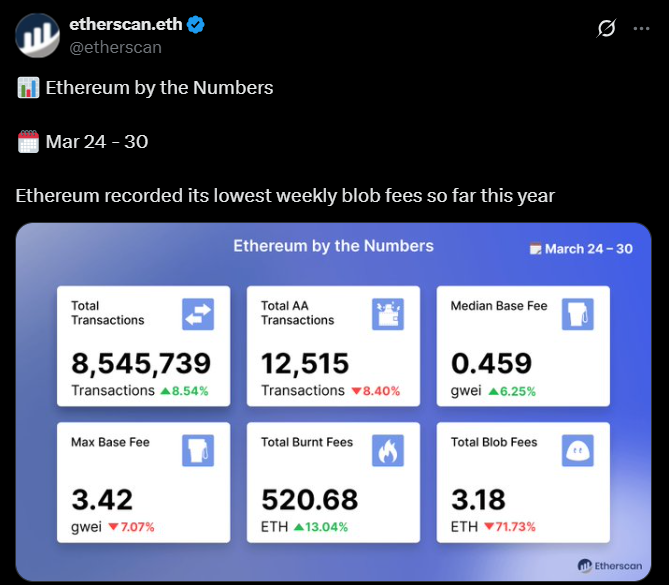Click the Median Base Fee gas pump icon

[578, 314]
